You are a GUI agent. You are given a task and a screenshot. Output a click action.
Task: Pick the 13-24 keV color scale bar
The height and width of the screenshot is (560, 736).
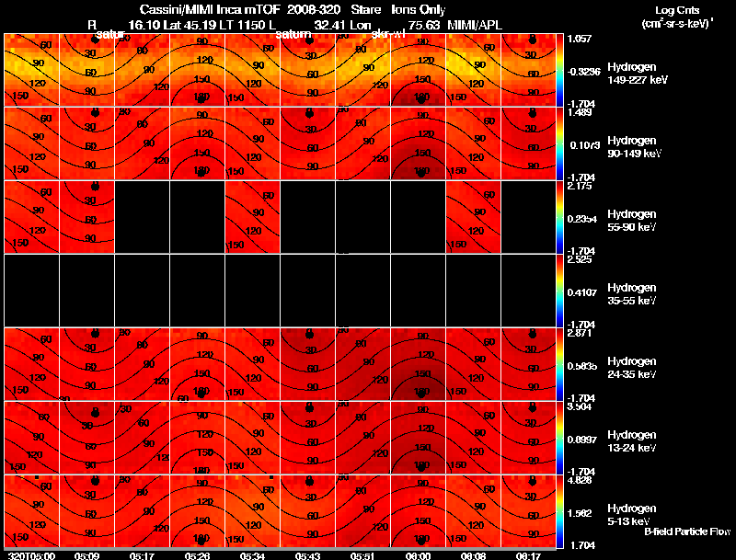click(559, 438)
